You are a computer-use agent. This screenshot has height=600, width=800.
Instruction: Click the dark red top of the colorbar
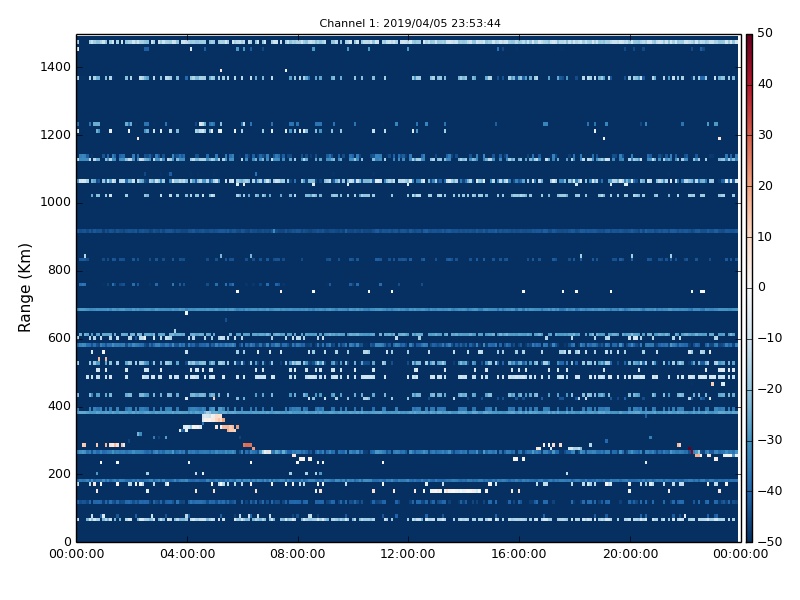tap(749, 41)
